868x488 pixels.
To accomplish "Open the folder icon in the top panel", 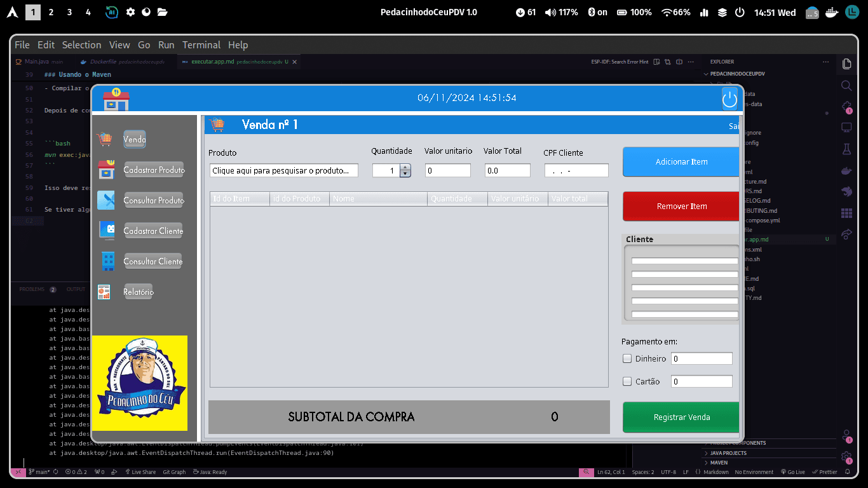I will pos(162,12).
